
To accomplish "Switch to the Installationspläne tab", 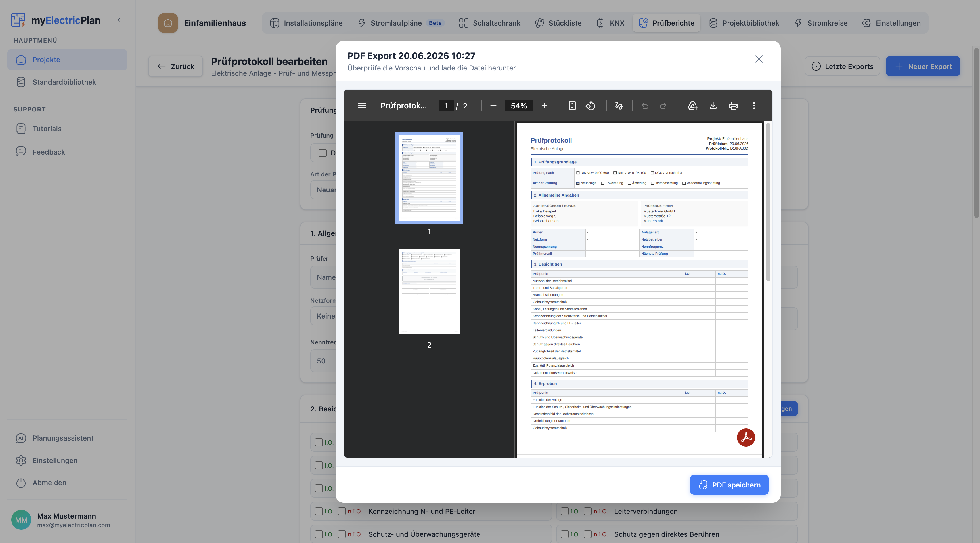I will click(306, 23).
